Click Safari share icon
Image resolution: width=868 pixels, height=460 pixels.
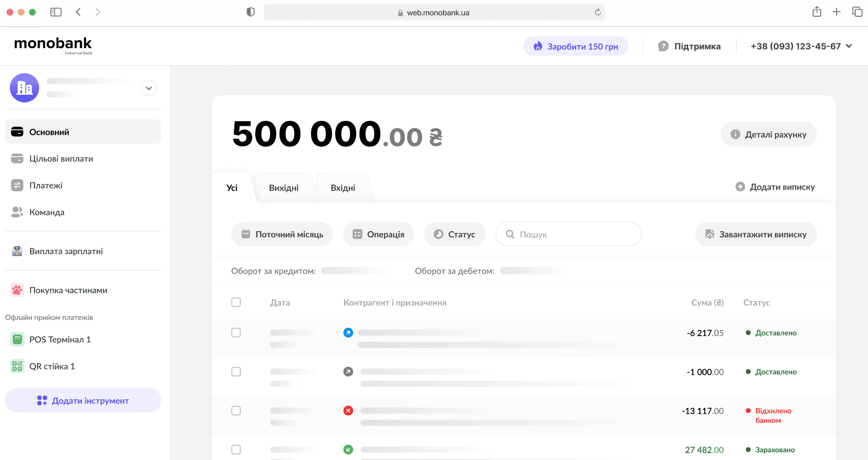tap(816, 12)
